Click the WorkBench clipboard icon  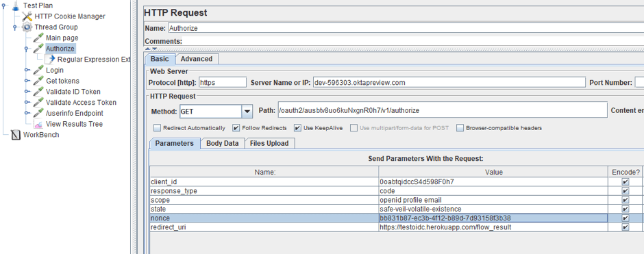pyautogui.click(x=15, y=135)
